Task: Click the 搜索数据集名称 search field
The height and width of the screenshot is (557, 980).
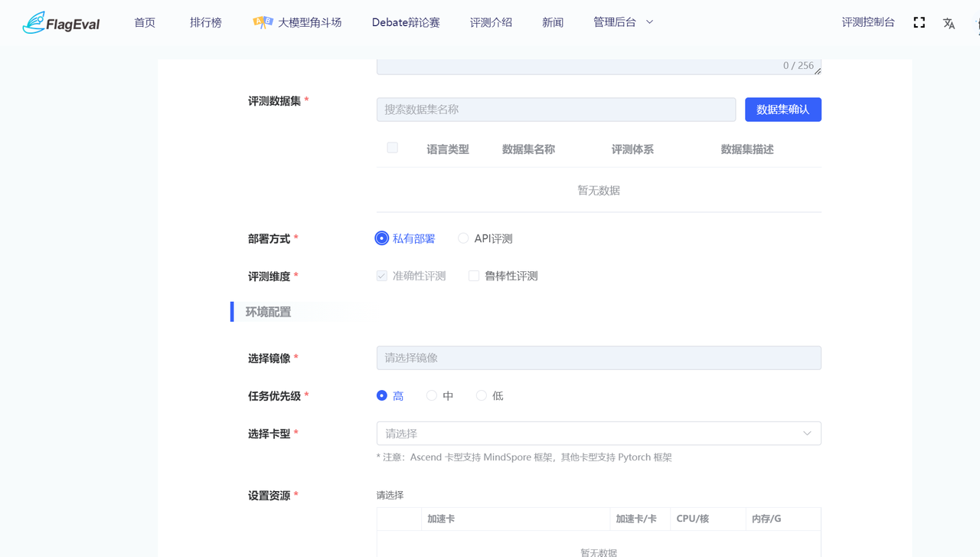Action: (x=556, y=110)
